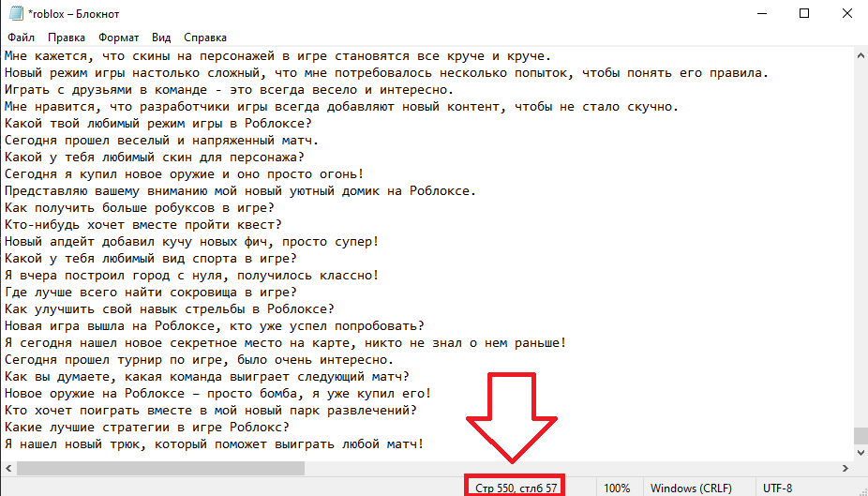Open the Справка menu
The height and width of the screenshot is (496, 868).
205,38
